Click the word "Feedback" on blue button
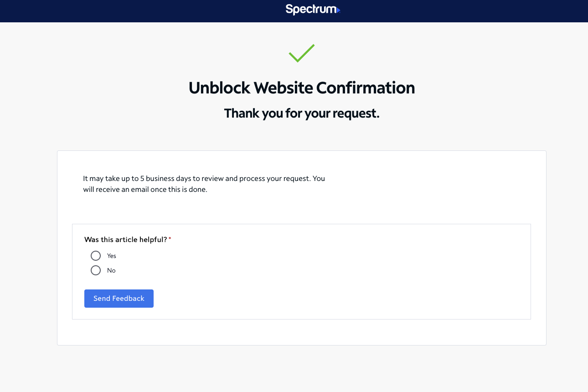This screenshot has height=392, width=588. [129, 299]
